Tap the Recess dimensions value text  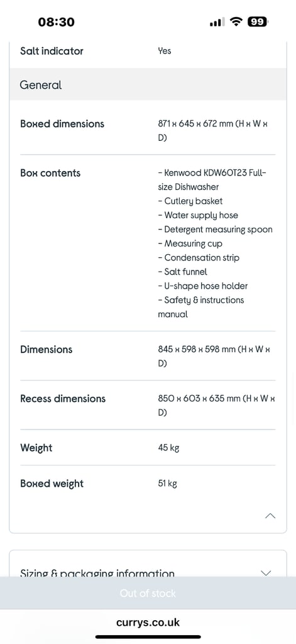click(216, 406)
